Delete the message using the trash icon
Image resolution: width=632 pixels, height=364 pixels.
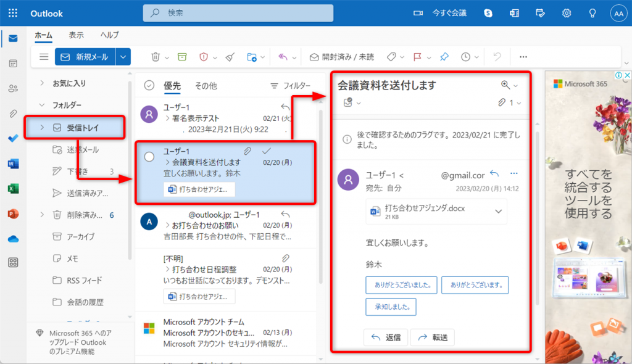(x=156, y=57)
